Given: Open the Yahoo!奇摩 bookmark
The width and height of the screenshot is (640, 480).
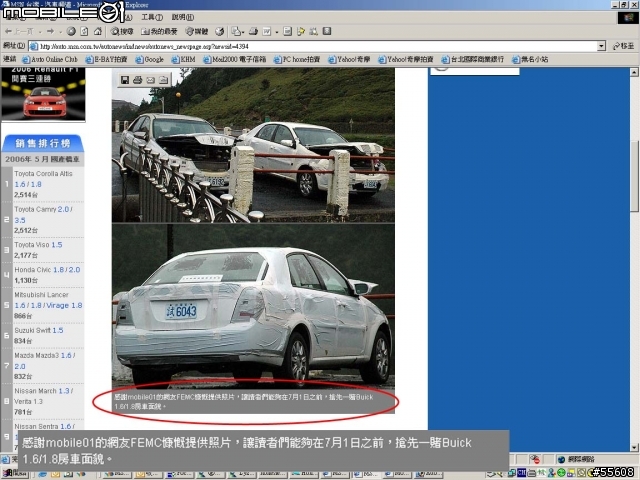Looking at the screenshot, I should [x=349, y=60].
